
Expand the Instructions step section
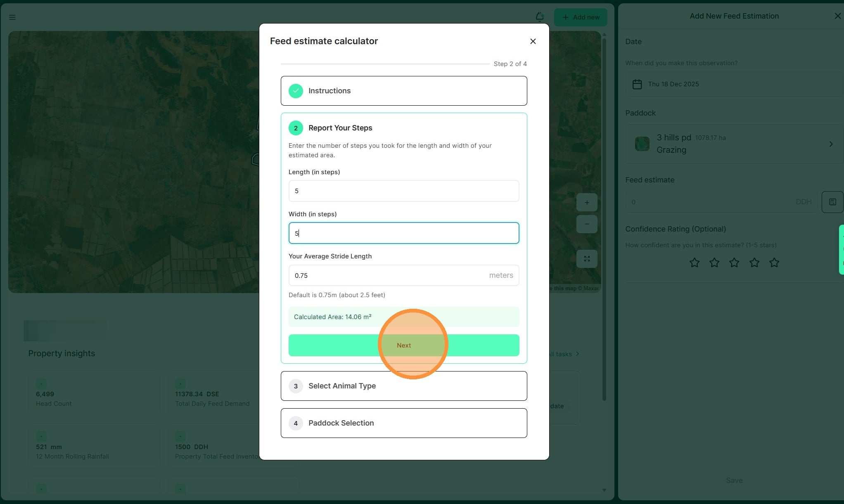point(403,91)
